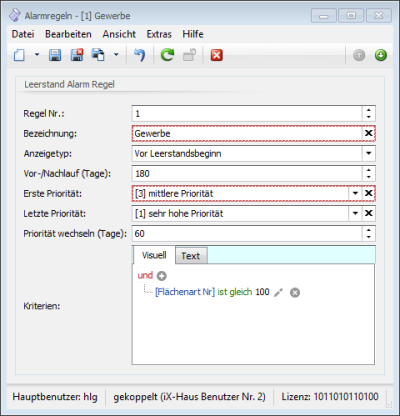Click the Vor-/Nachlauf (Tage) spinner arrows

pos(369,173)
